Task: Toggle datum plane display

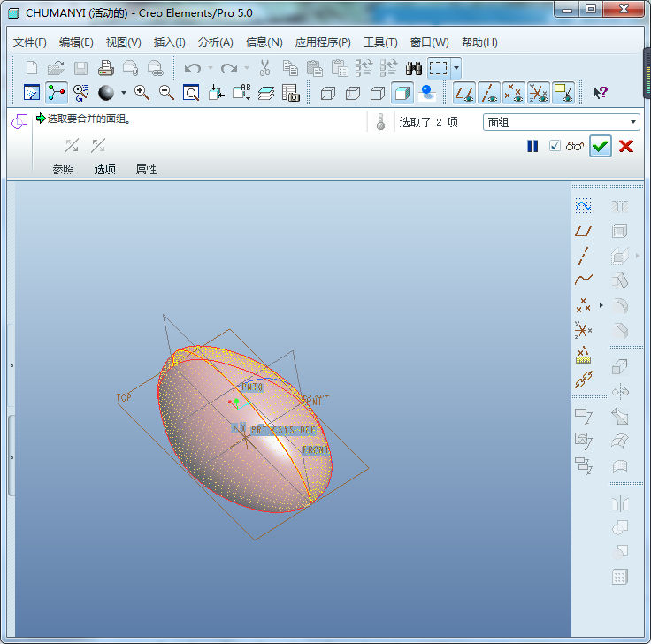Action: [x=464, y=93]
